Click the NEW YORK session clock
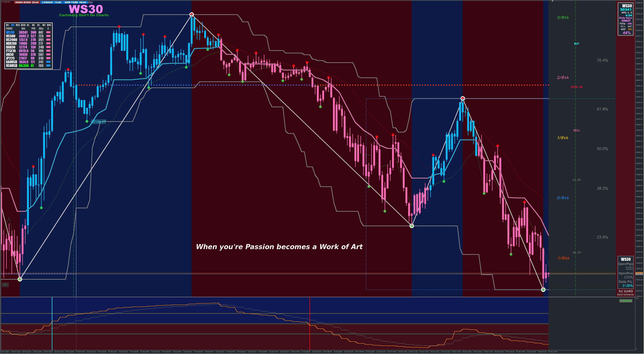The width and height of the screenshot is (644, 354). (x=75, y=2)
